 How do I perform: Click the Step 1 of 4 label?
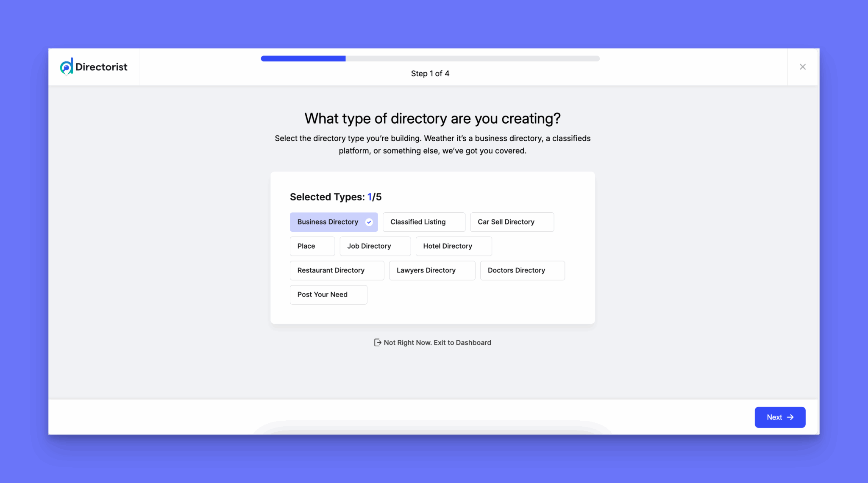coord(430,73)
